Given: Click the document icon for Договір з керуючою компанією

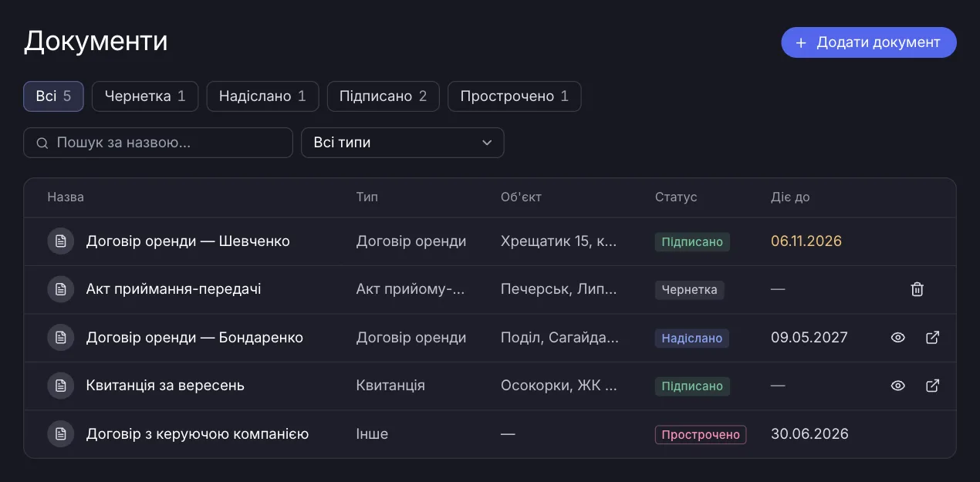Looking at the screenshot, I should pos(60,434).
